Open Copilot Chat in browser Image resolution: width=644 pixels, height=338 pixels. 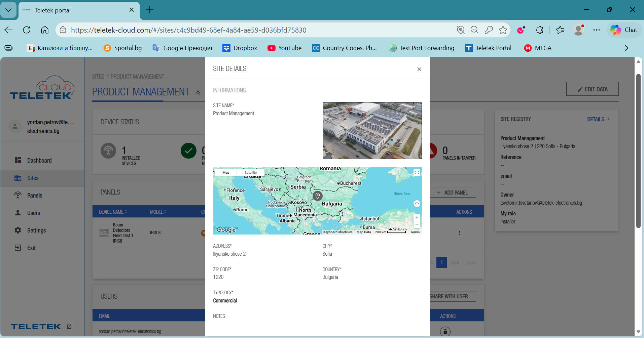[624, 30]
